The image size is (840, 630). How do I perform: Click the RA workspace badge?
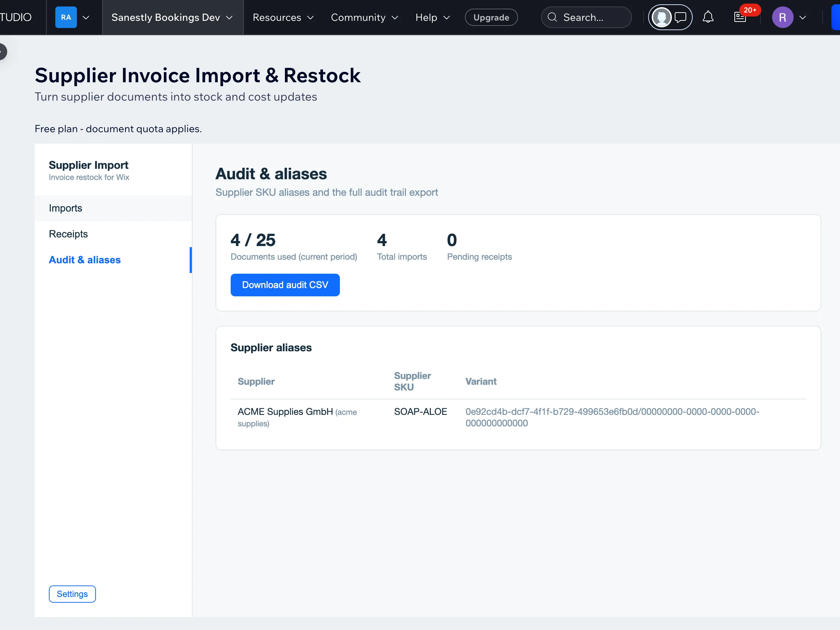(66, 17)
